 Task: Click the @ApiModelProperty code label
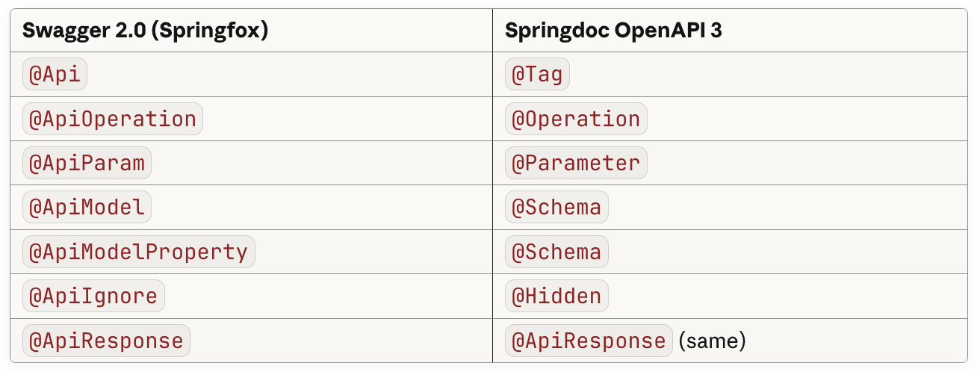(138, 252)
